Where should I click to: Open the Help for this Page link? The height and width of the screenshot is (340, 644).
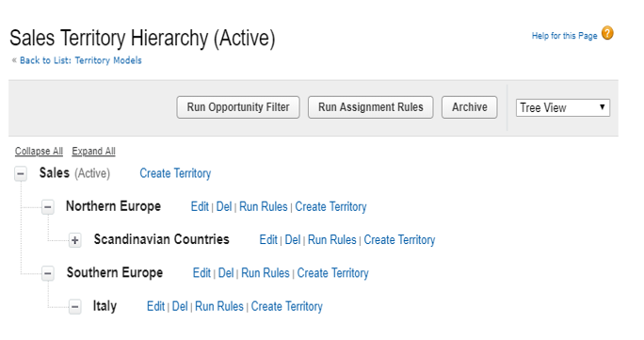click(564, 36)
